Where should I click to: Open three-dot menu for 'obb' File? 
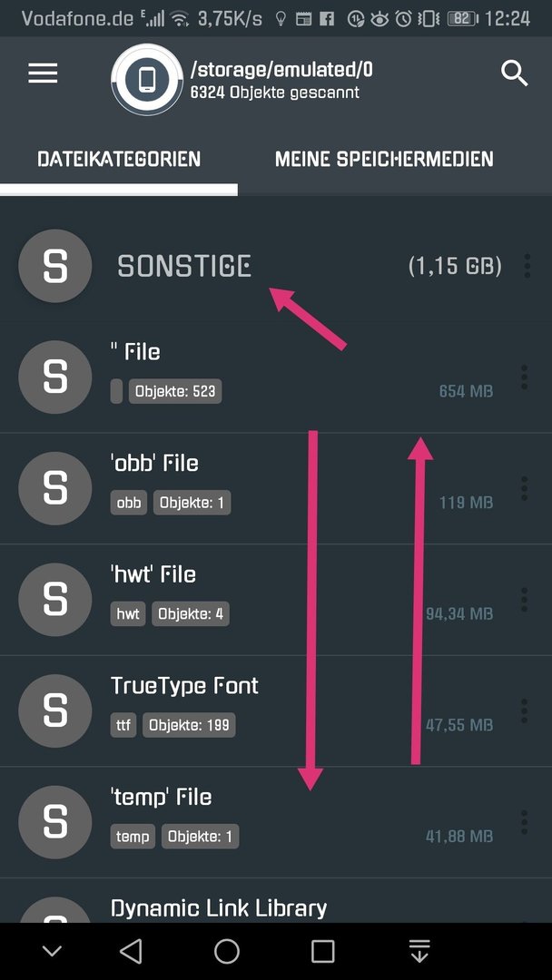pos(524,489)
